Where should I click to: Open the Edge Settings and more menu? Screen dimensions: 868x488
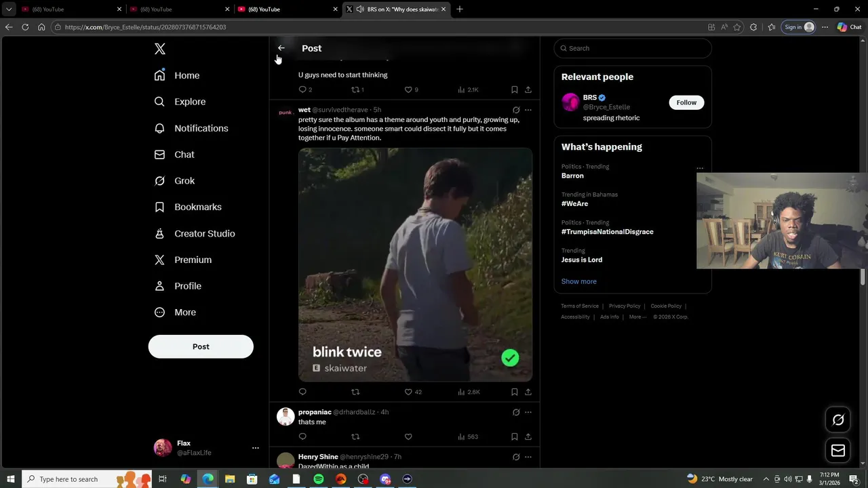click(825, 27)
